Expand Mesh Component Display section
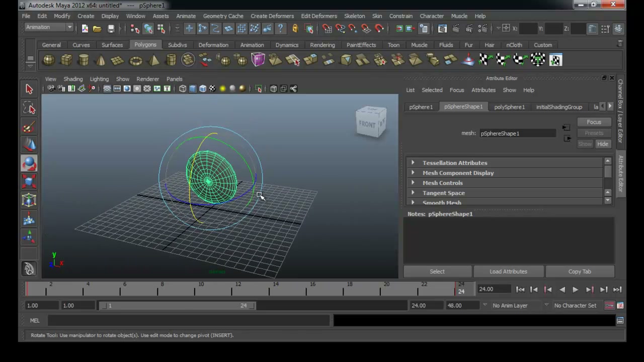This screenshot has height=362, width=644. (x=413, y=172)
